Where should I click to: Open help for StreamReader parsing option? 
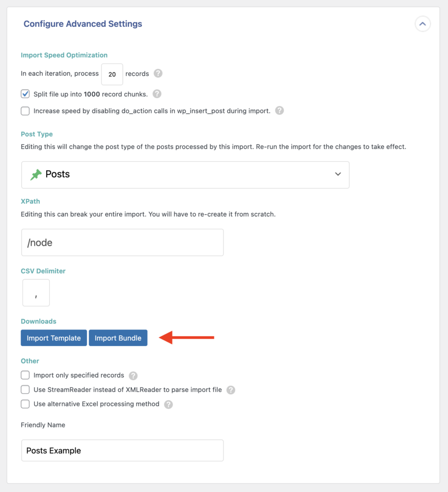click(231, 390)
